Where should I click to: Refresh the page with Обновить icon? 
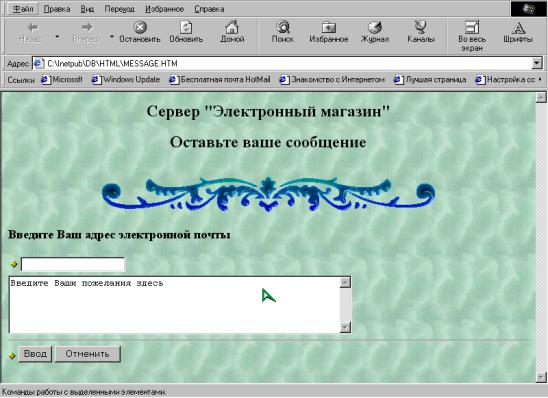[x=186, y=27]
